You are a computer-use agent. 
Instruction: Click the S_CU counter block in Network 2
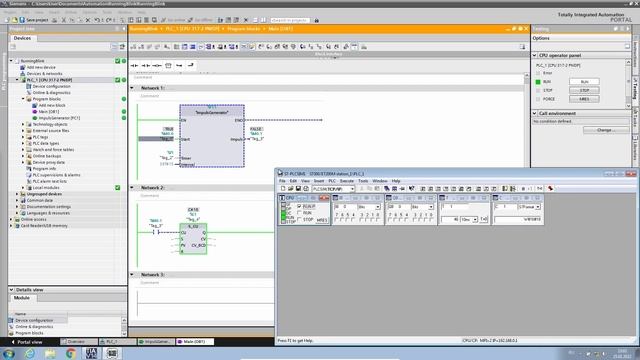pos(193,239)
